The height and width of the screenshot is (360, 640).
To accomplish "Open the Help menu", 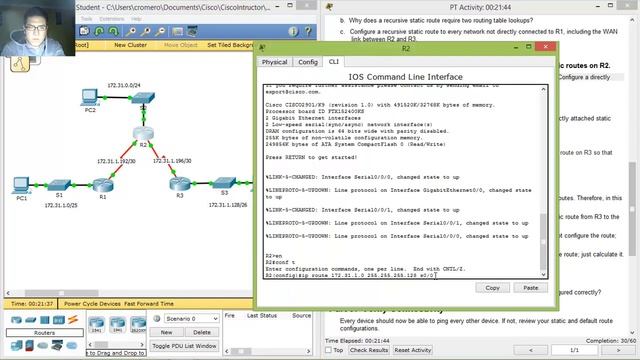I will [x=136, y=19].
